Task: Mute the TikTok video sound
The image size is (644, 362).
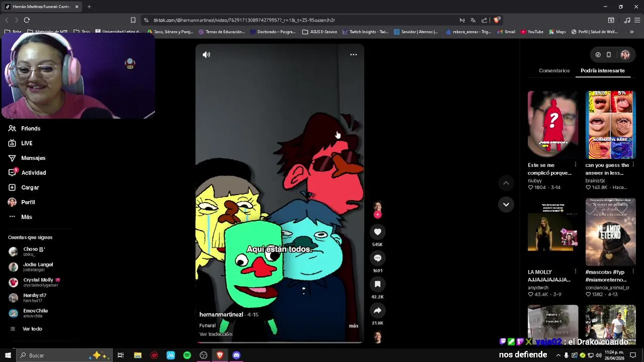Action: 206,54
